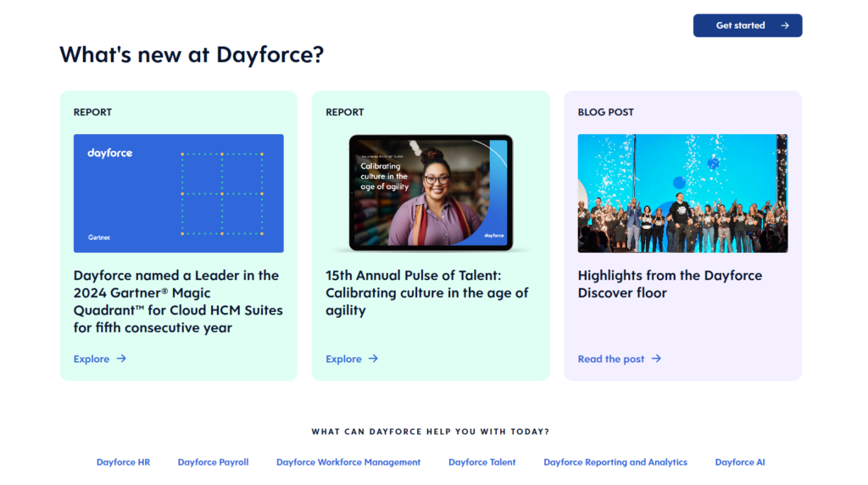Click the arrow next to Read the post

656,359
